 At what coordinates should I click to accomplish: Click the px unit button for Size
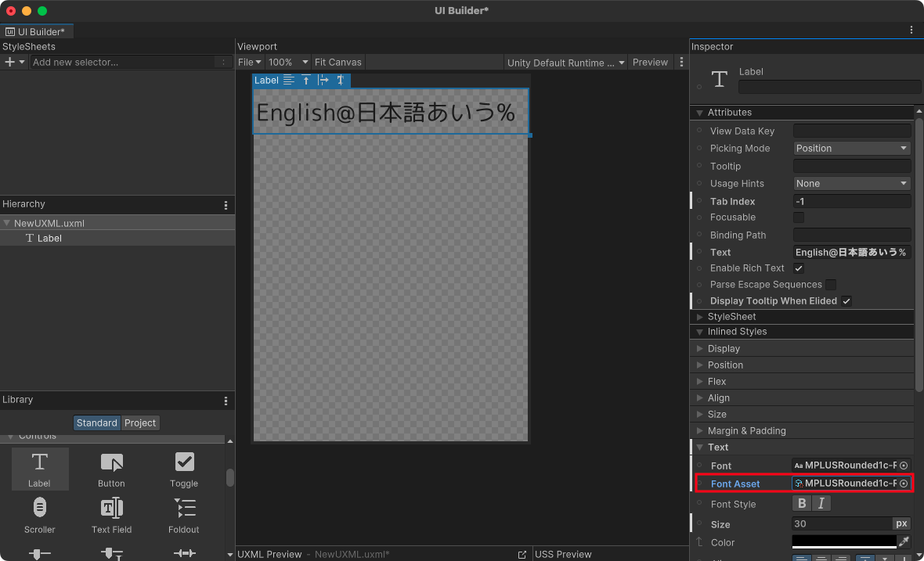[x=901, y=523]
